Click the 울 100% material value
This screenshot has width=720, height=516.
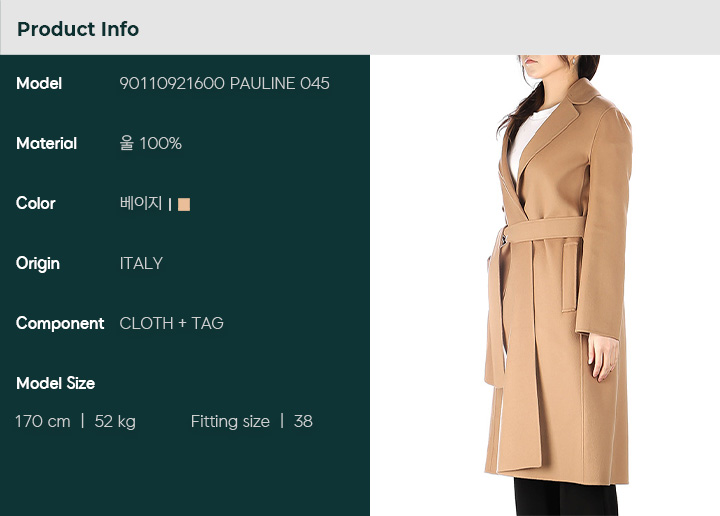point(151,143)
